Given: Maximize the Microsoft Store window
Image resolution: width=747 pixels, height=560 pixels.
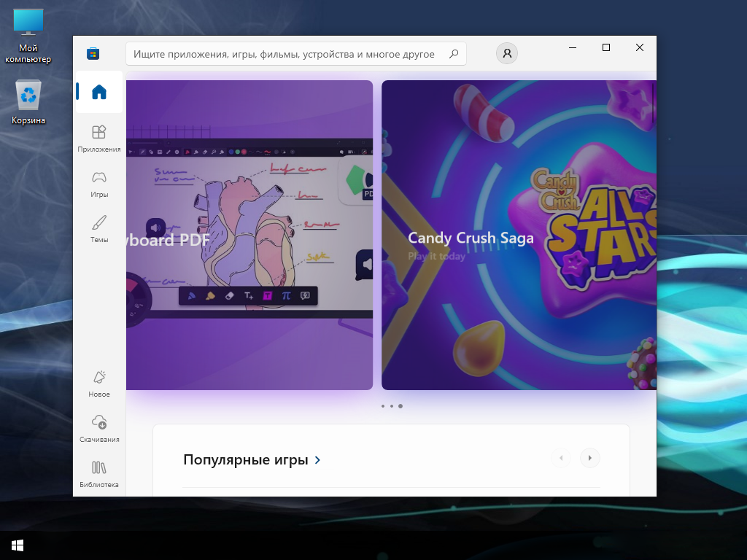Looking at the screenshot, I should click(606, 47).
